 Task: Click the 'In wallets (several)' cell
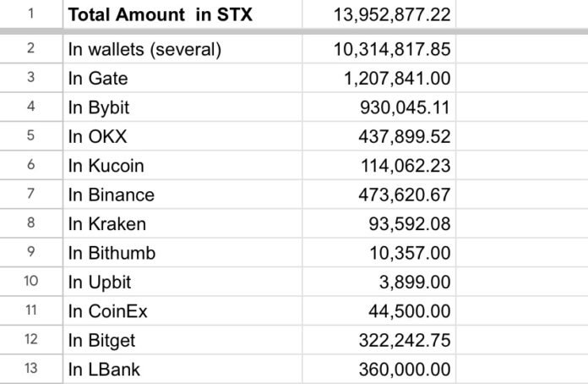[x=144, y=49]
